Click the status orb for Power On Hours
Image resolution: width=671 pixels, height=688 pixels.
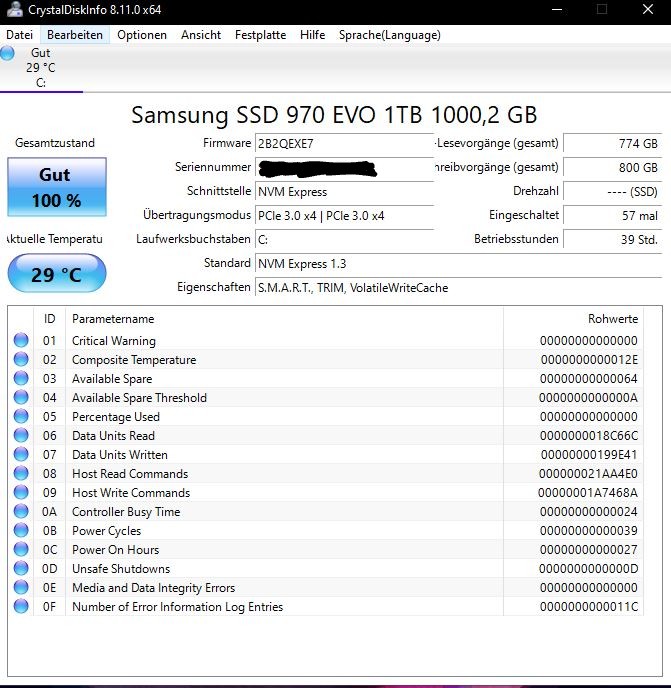point(21,549)
